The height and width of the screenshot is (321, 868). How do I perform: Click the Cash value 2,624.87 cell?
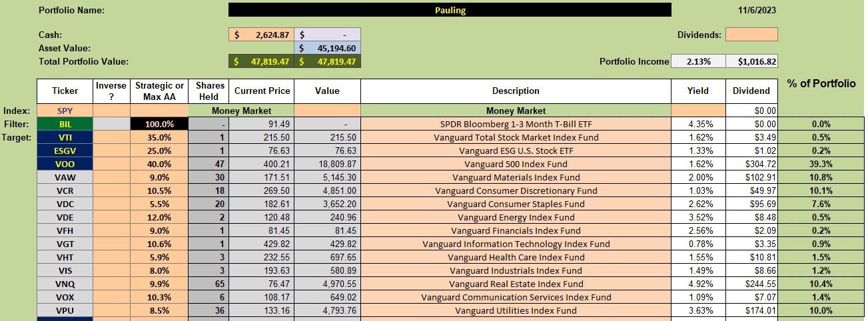pyautogui.click(x=261, y=35)
